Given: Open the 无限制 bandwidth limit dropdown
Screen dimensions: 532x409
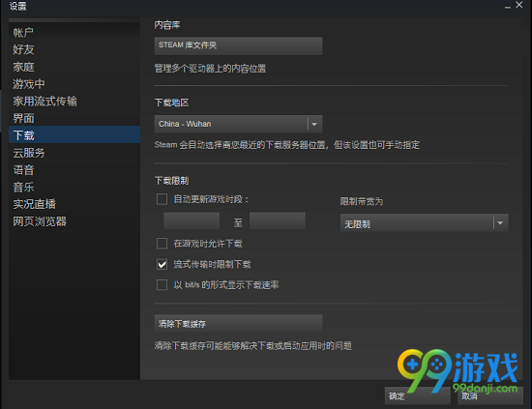Looking at the screenshot, I should (x=424, y=222).
